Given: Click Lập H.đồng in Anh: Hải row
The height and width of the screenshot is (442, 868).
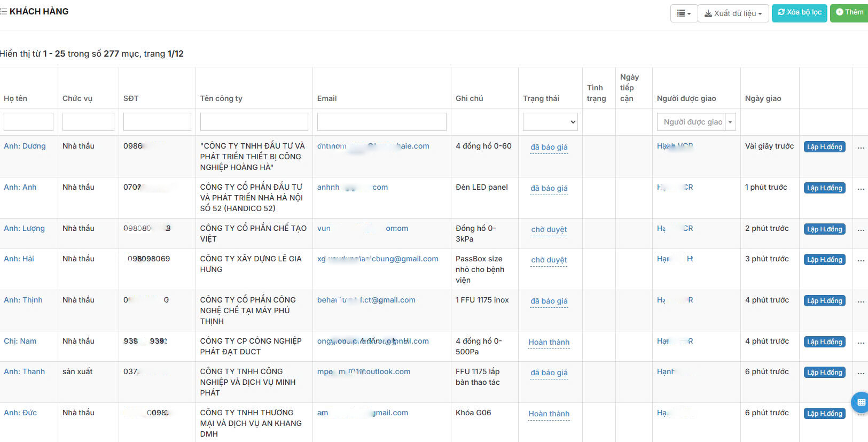Looking at the screenshot, I should (825, 260).
